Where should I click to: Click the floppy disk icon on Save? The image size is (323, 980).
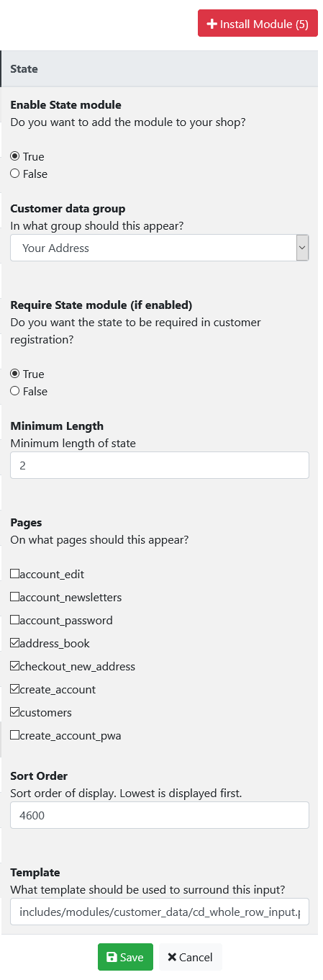(112, 957)
